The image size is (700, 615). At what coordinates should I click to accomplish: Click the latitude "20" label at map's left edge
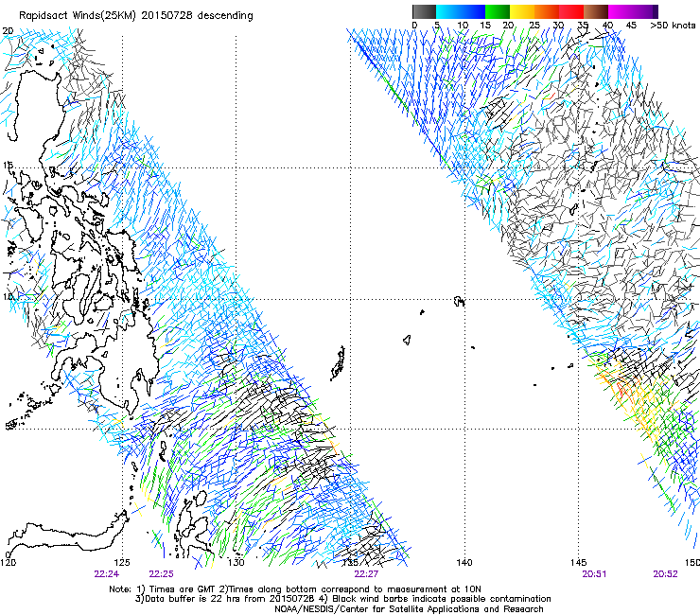coord(8,30)
